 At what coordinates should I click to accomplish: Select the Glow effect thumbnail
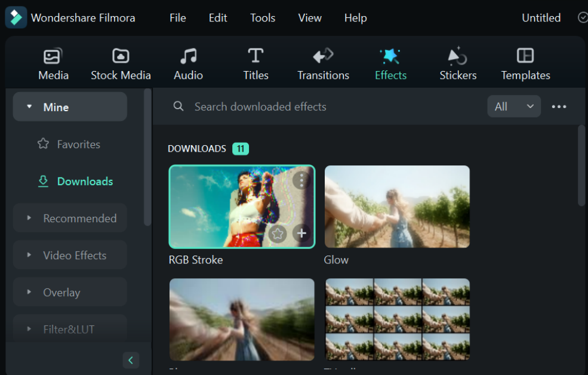[x=396, y=207]
